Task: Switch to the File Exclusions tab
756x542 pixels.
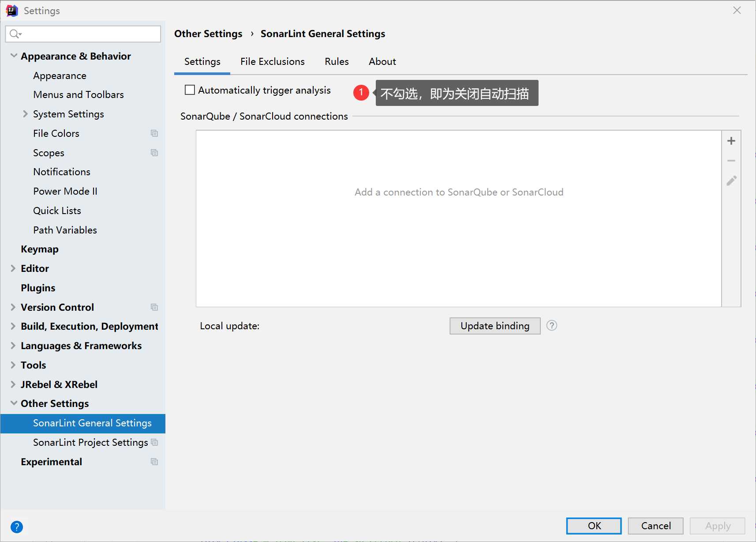Action: click(272, 62)
